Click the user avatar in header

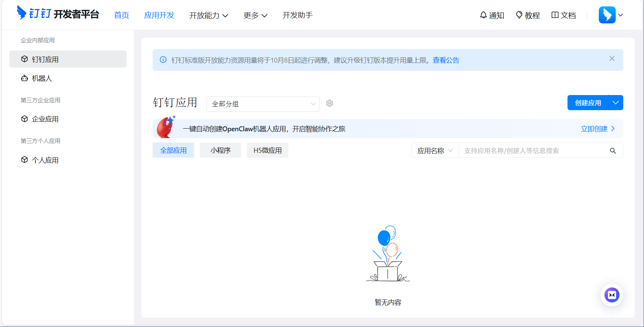(607, 15)
